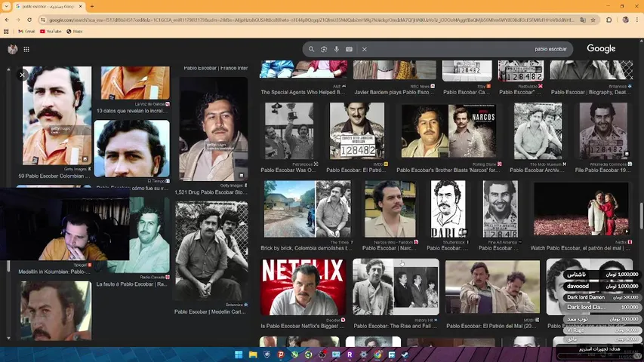Go back with the browser back arrow
644x362 pixels.
(x=7, y=20)
